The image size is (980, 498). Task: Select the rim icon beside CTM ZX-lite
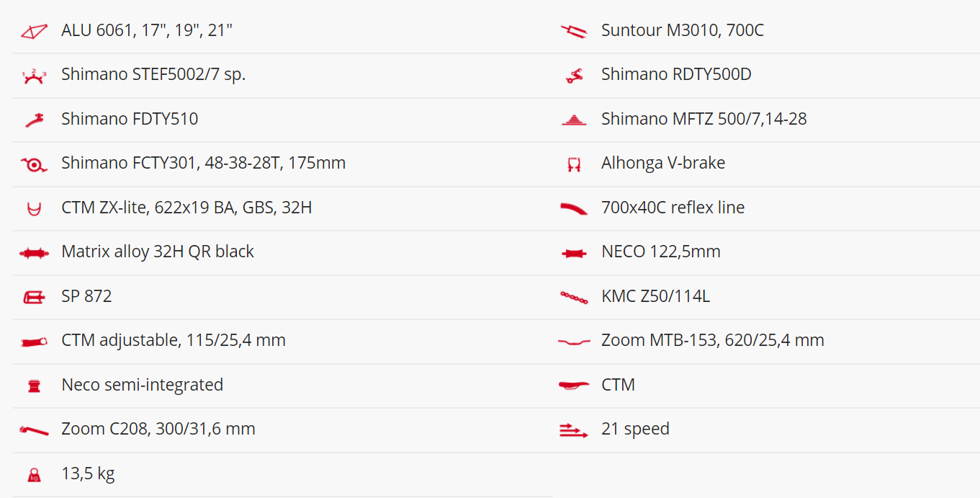coord(34,209)
